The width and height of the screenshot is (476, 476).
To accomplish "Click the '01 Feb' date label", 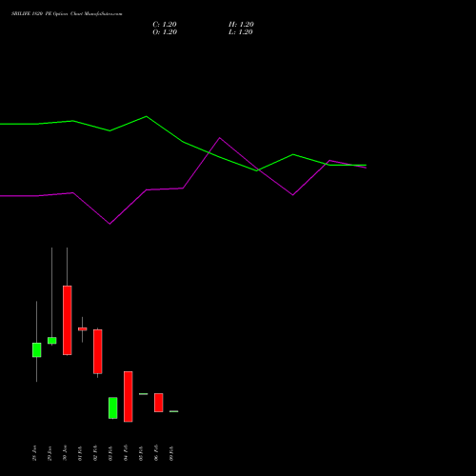I will pos(80,453).
